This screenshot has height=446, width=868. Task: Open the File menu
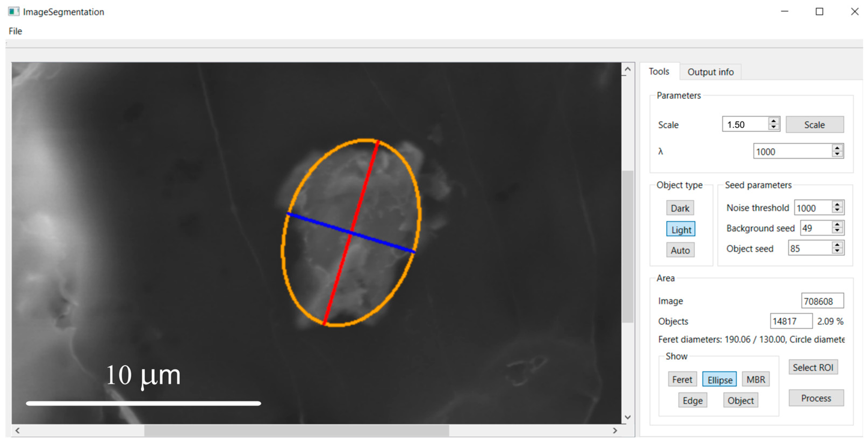pyautogui.click(x=16, y=31)
